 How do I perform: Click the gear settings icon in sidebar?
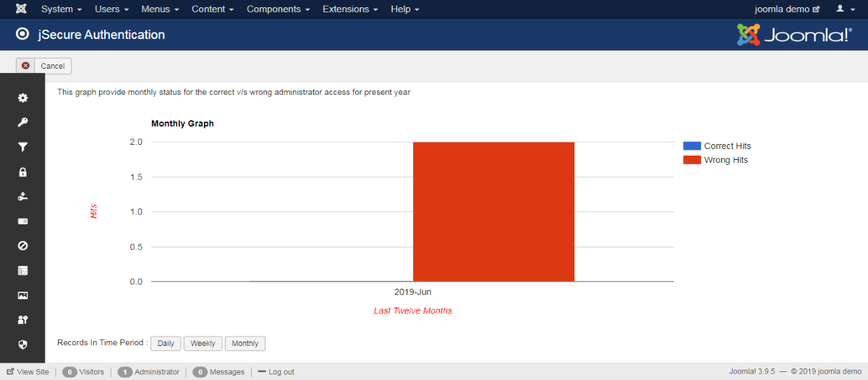click(22, 98)
